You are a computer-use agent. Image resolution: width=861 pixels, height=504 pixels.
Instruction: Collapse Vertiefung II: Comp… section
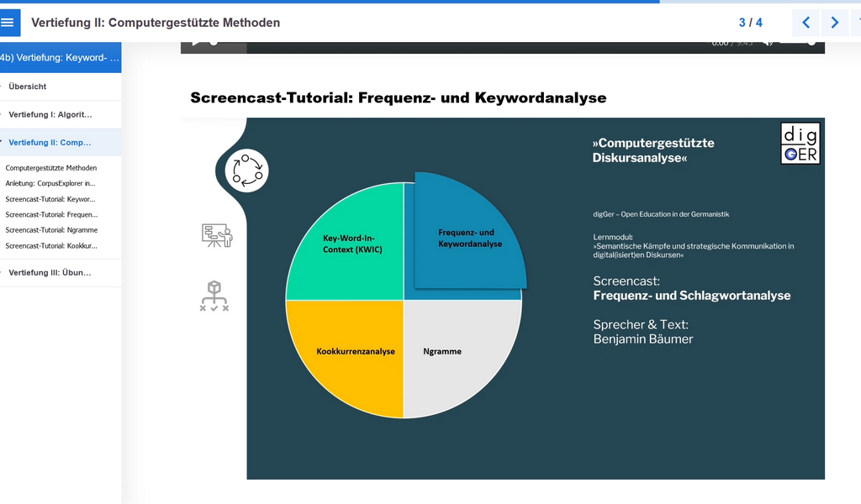point(50,143)
